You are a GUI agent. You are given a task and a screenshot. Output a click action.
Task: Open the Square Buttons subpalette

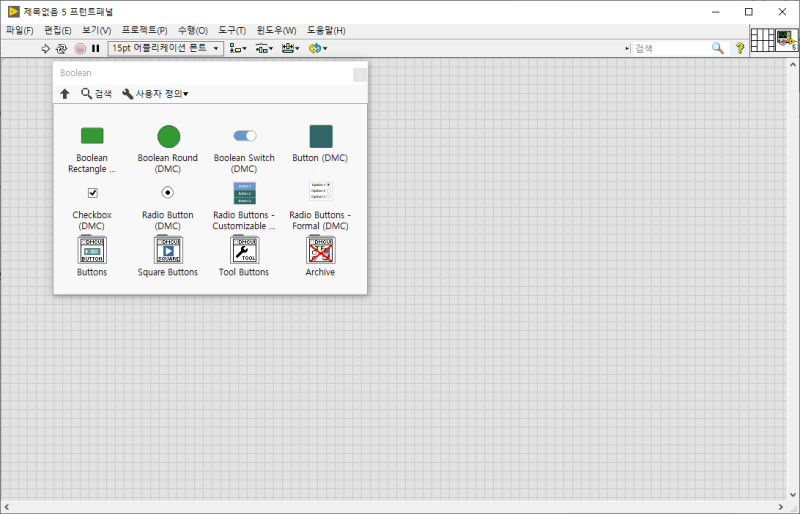(168, 256)
